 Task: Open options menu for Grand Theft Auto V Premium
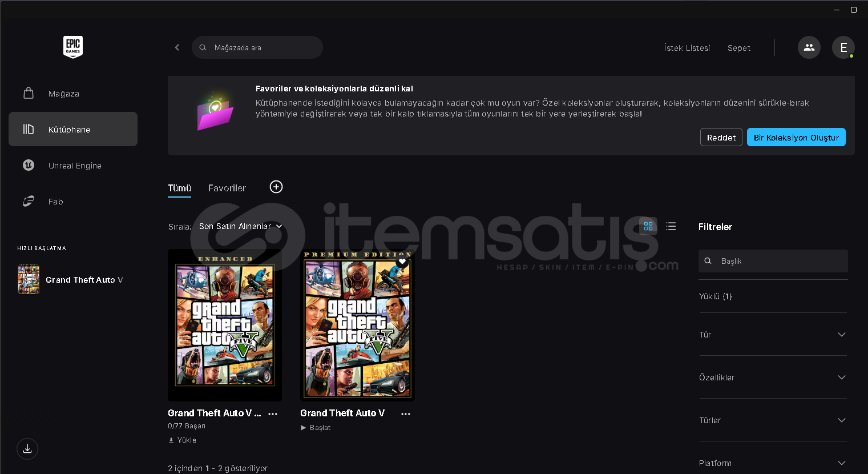[406, 414]
